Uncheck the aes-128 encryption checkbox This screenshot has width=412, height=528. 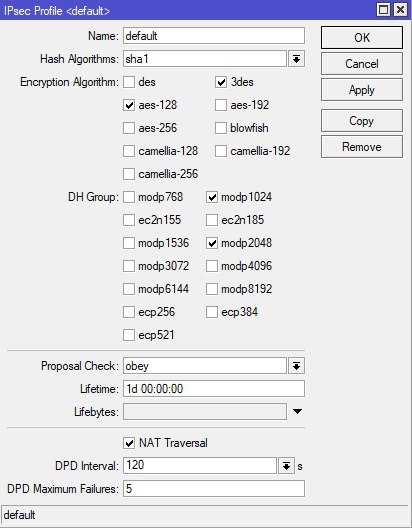point(129,105)
